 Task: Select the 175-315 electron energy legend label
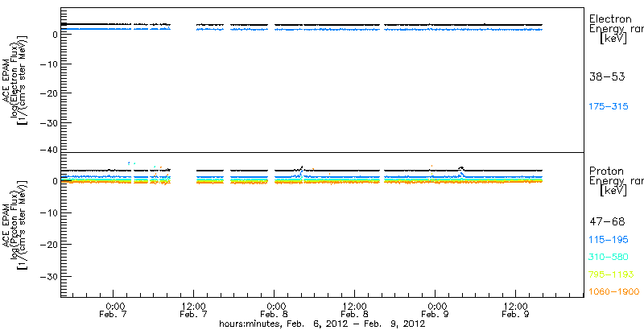coord(609,107)
